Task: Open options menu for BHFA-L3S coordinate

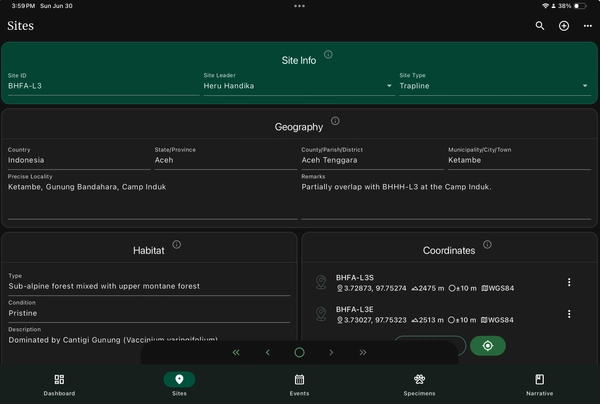Action: coord(569,283)
